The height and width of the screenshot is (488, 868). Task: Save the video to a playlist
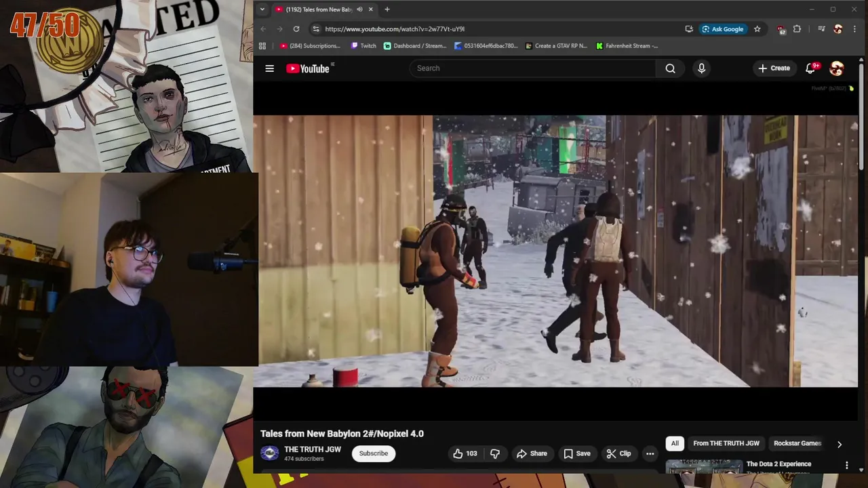coord(577,453)
